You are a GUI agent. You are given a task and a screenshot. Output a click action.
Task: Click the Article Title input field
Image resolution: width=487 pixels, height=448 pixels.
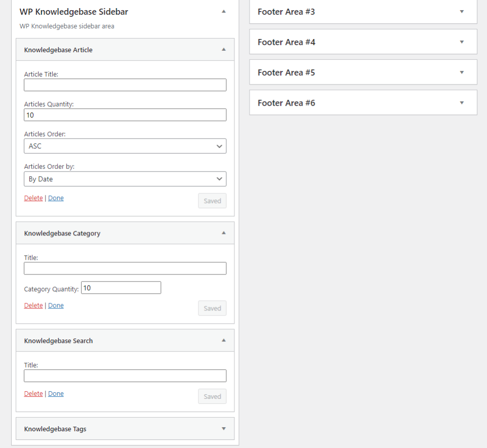click(125, 85)
